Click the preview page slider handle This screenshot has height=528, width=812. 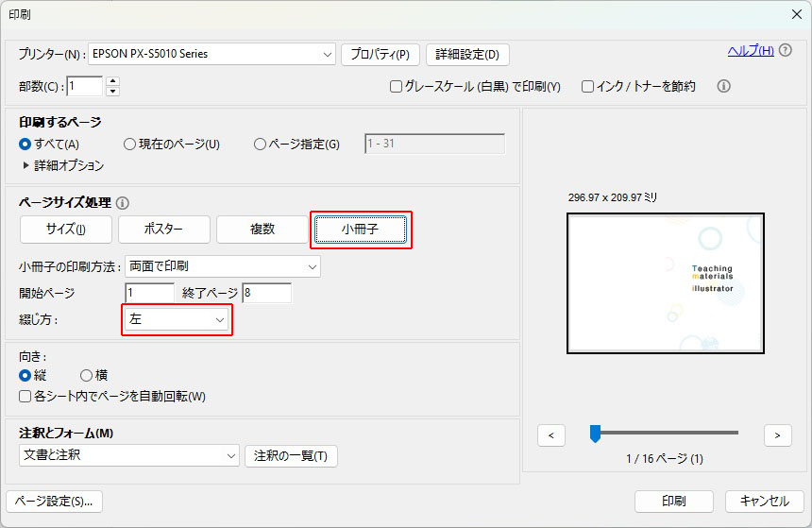coord(595,434)
